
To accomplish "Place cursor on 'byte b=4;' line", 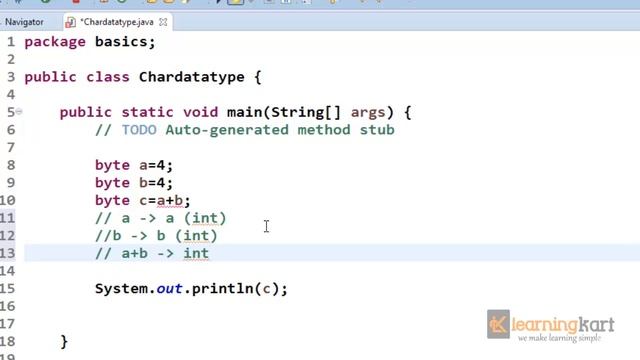I will pos(134,183).
